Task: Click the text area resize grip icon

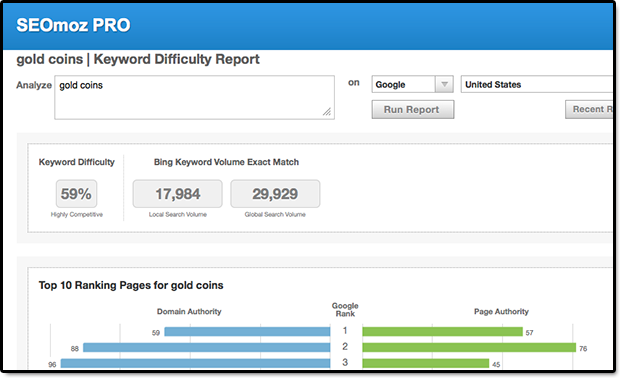Action: (x=327, y=112)
